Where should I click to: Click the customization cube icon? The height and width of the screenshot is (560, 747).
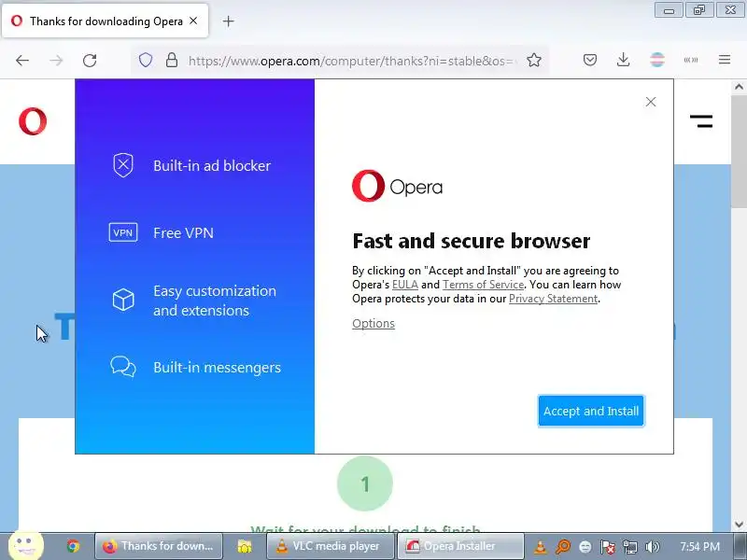pos(123,300)
